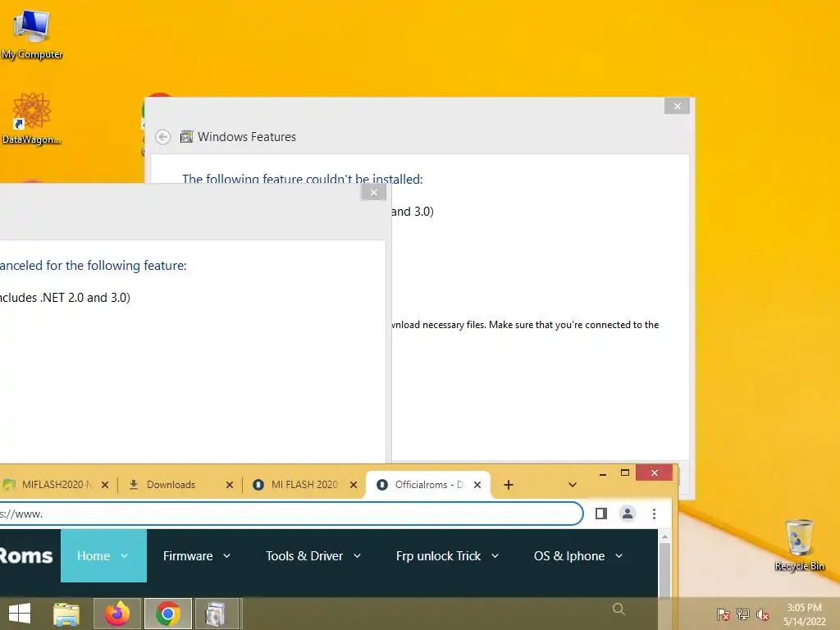Click the taskbar search magnifier

coord(619,609)
